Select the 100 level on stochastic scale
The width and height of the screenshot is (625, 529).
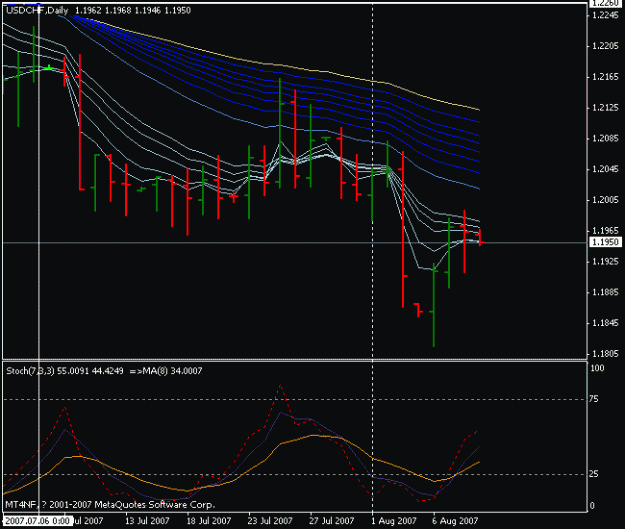tap(597, 368)
